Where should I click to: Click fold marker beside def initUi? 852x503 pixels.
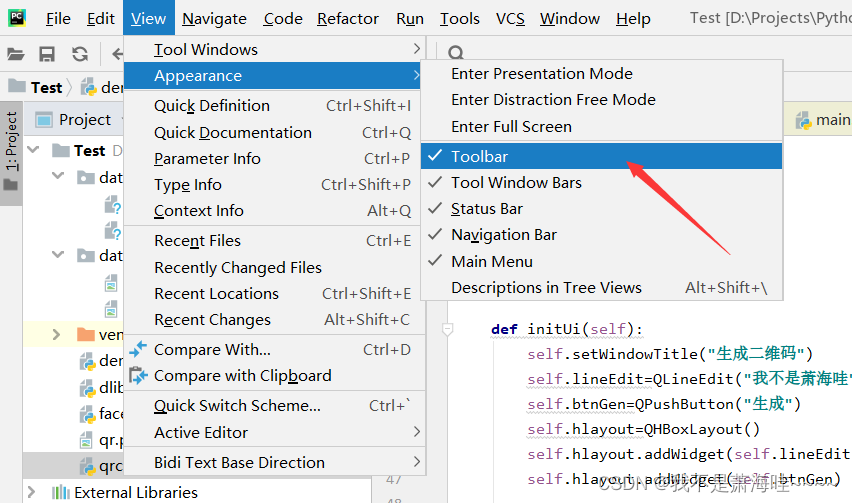(447, 329)
